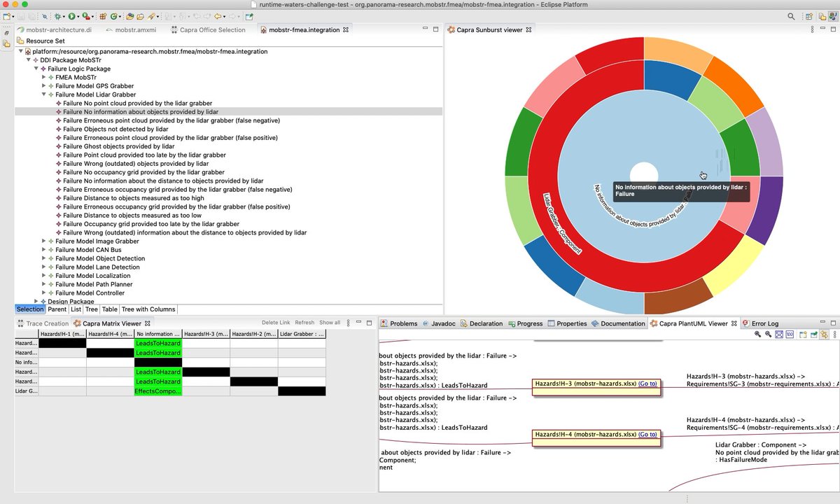This screenshot has height=504, width=840.
Task: Zoom out the PlantUML diagram
Action: pyautogui.click(x=768, y=335)
